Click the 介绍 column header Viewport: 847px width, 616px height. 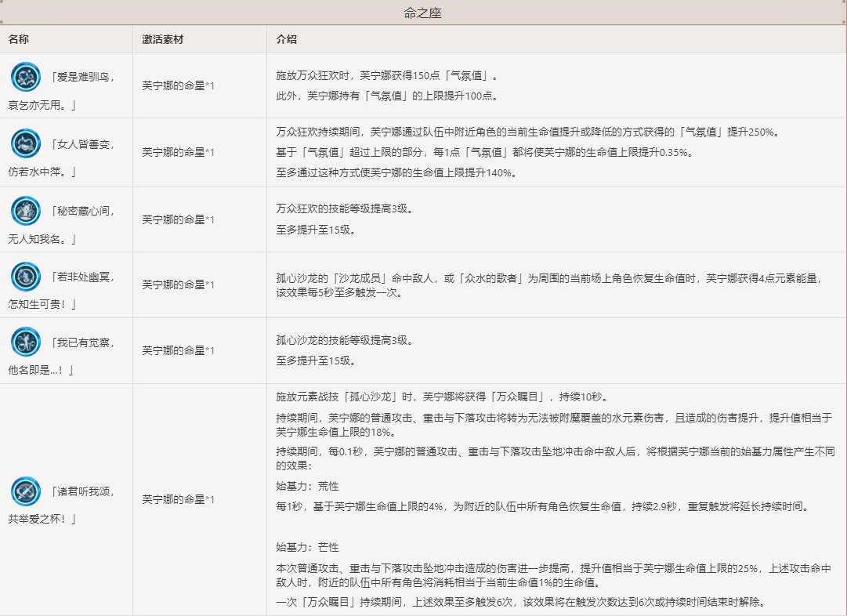(x=287, y=39)
